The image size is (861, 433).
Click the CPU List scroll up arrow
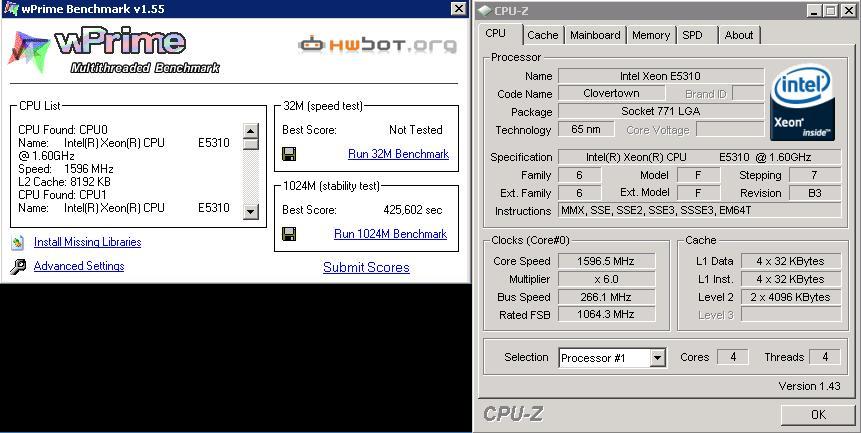250,131
